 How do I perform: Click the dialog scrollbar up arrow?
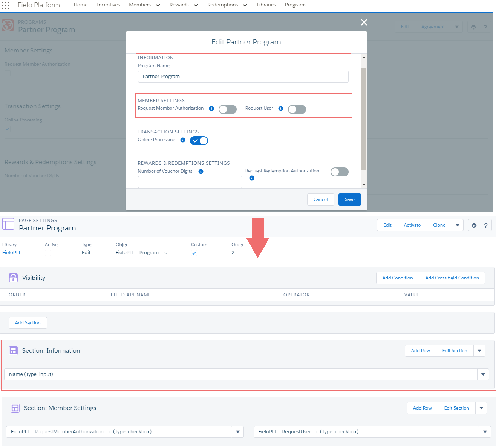[x=364, y=57]
